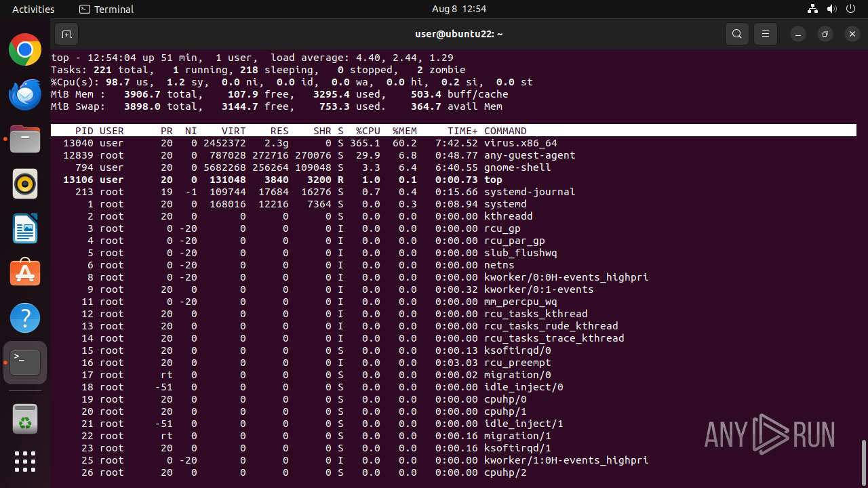The width and height of the screenshot is (868, 488).
Task: Open a new terminal tab button
Action: click(66, 34)
